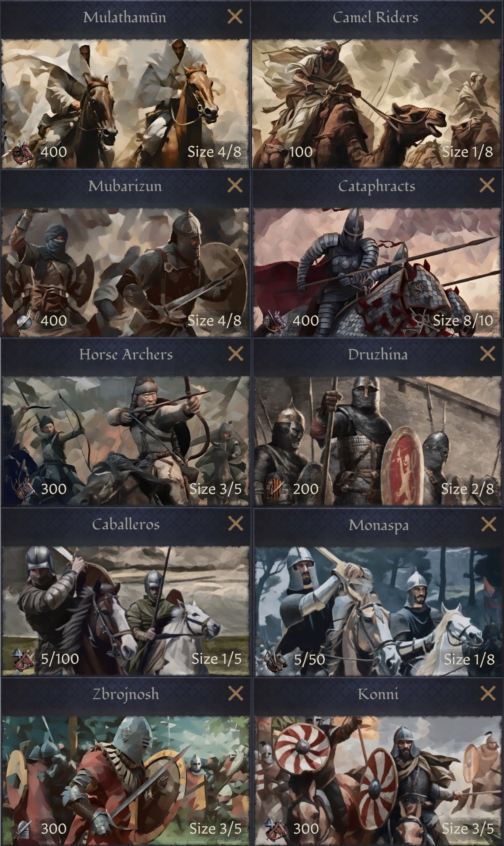
Task: Click the Size 1/5 label on Caballeros
Action: (x=217, y=659)
